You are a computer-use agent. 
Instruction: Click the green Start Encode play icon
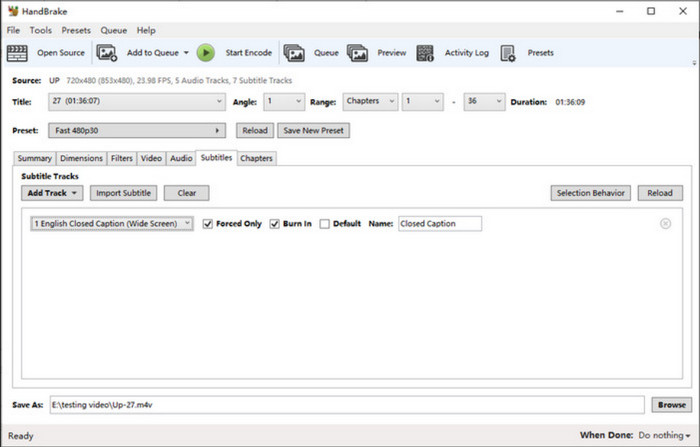click(206, 53)
